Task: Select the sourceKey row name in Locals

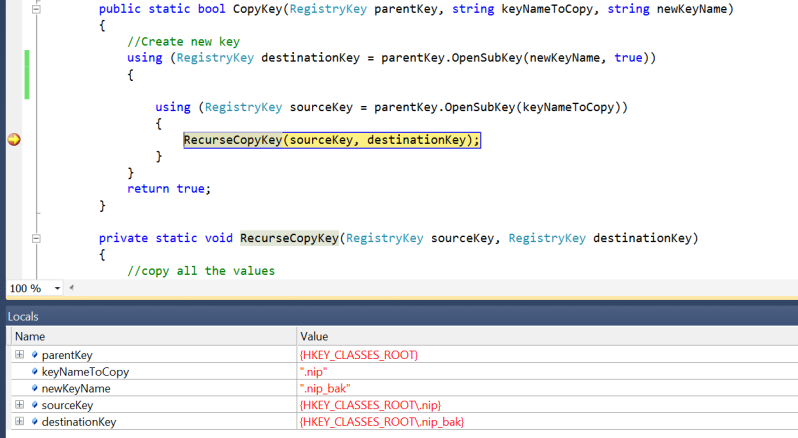Action: 67,405
